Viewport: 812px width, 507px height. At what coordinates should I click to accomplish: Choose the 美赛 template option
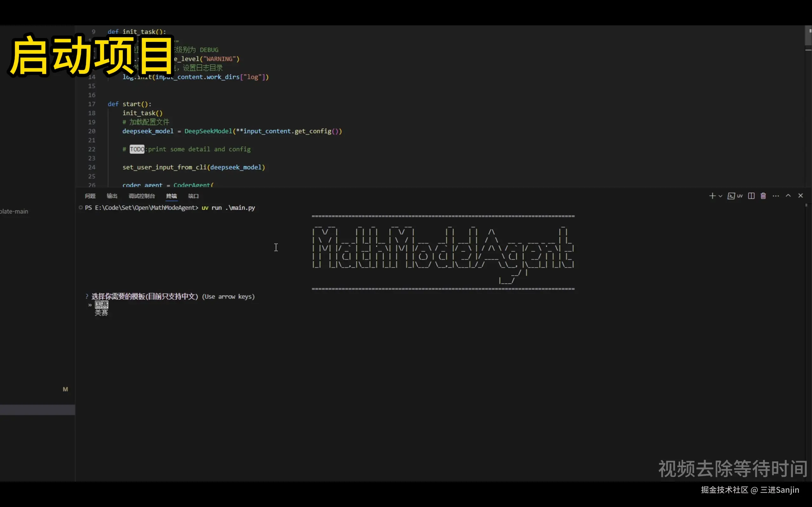101,313
